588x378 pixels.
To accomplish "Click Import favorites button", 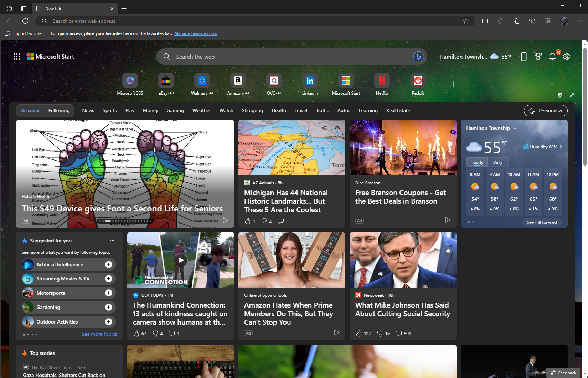I will [x=24, y=33].
